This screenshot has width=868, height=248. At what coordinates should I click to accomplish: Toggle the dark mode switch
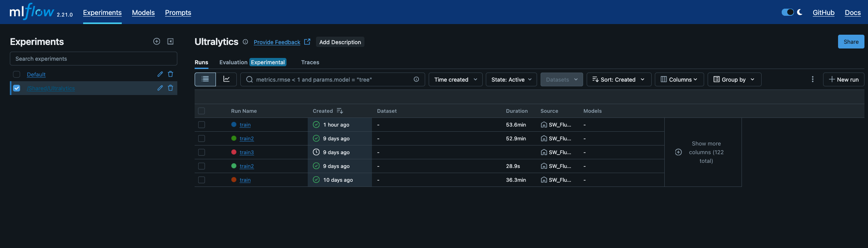(788, 12)
